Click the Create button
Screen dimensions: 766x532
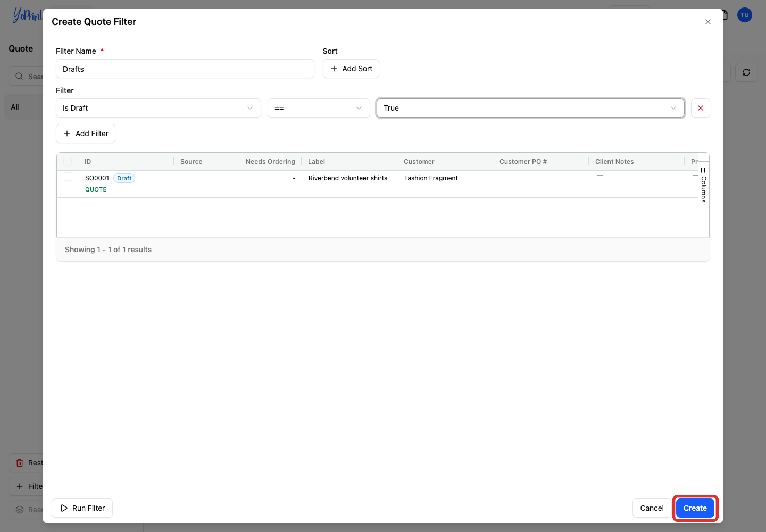click(x=695, y=508)
